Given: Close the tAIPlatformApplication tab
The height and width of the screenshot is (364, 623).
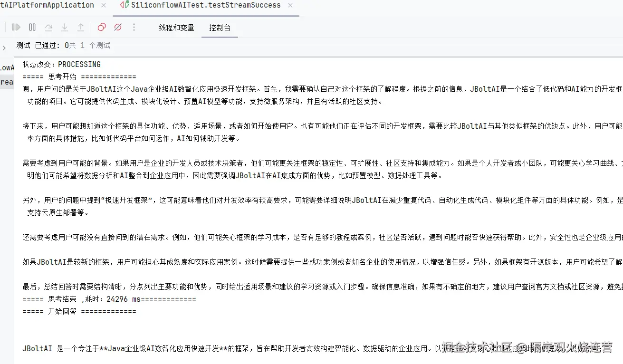Looking at the screenshot, I should [104, 6].
